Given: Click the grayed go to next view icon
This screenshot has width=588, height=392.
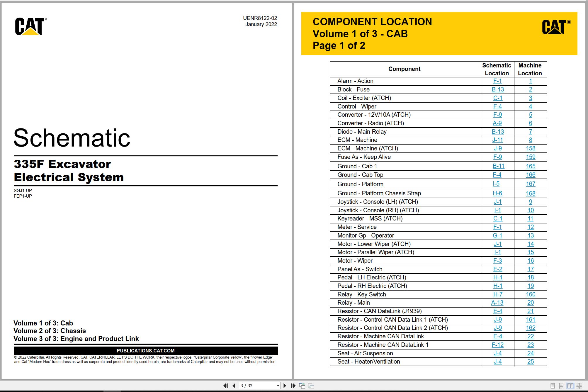Looking at the screenshot, I should click(x=311, y=386).
